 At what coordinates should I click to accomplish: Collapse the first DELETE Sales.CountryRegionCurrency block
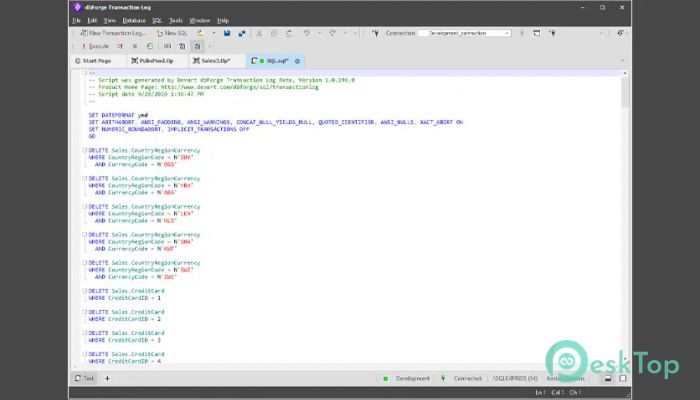point(84,150)
